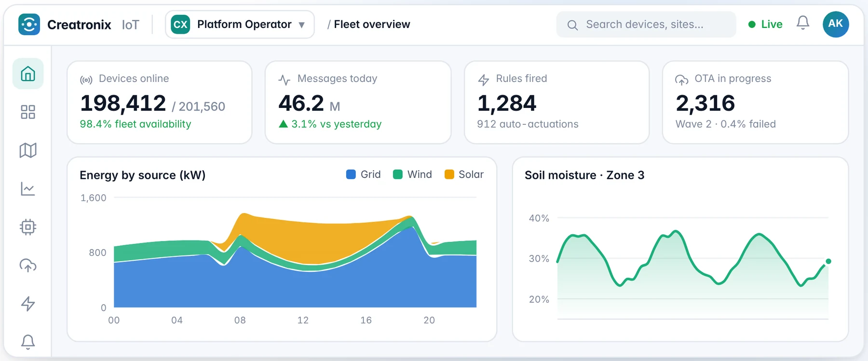Open the dashboard grid sidebar icon
This screenshot has height=361, width=868.
pyautogui.click(x=28, y=112)
